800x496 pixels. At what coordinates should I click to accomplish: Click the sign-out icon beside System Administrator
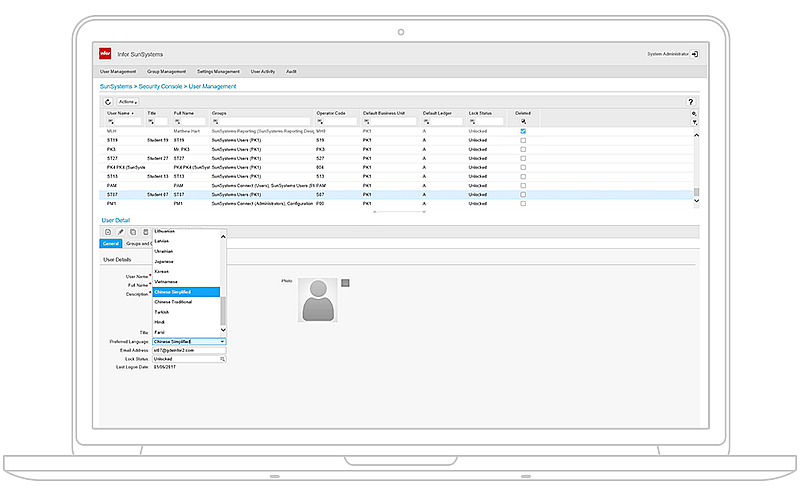pos(695,54)
